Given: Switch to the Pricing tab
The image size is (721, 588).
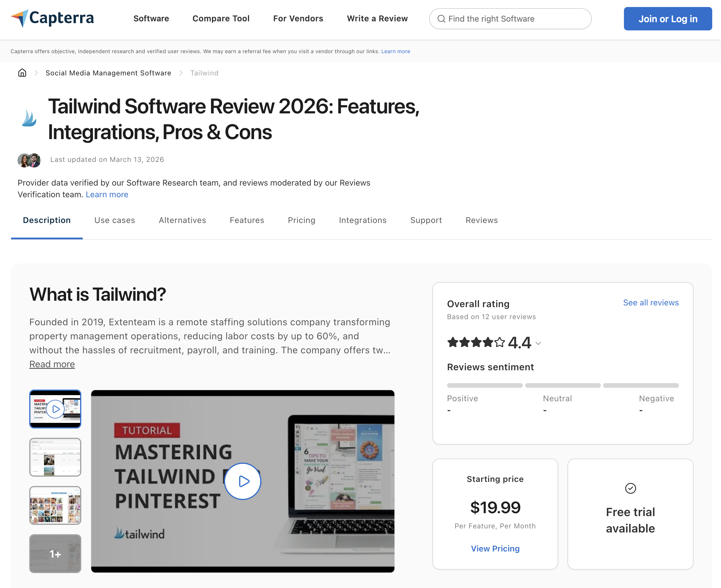Looking at the screenshot, I should point(301,220).
